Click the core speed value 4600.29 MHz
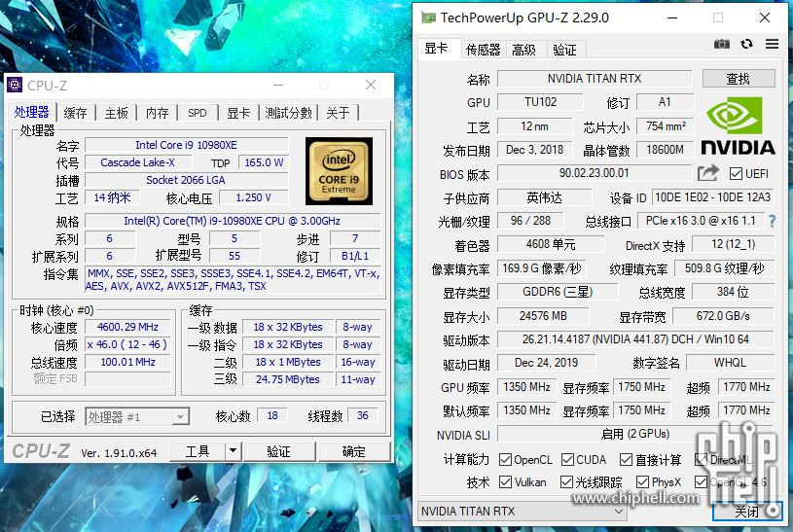The height and width of the screenshot is (532, 793). click(127, 327)
